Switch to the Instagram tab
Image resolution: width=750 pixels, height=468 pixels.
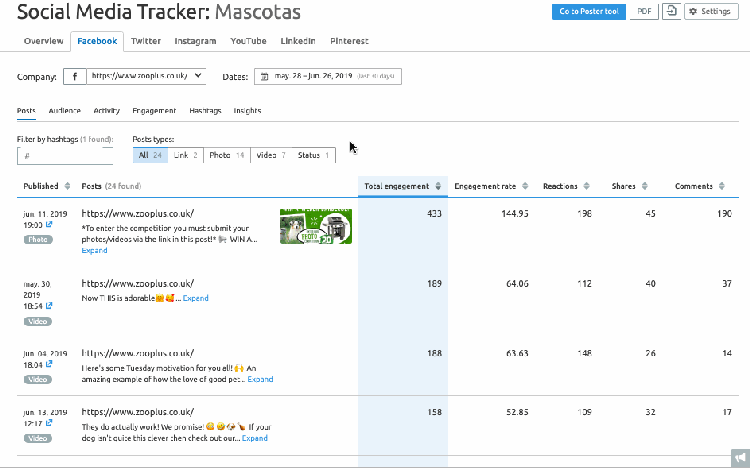click(195, 41)
